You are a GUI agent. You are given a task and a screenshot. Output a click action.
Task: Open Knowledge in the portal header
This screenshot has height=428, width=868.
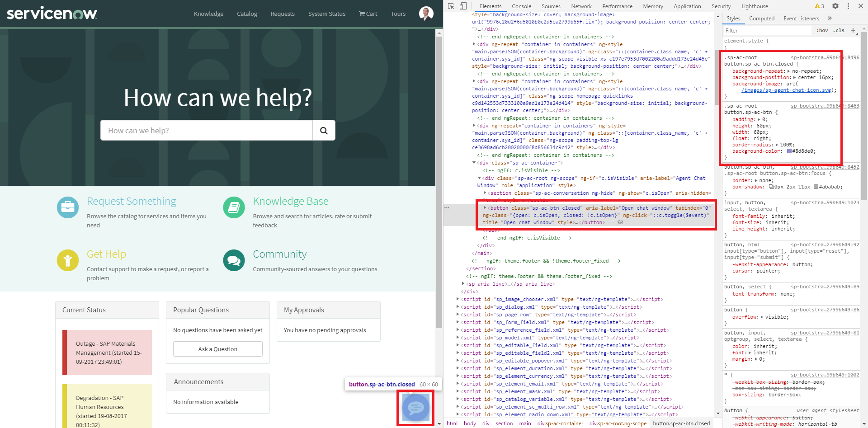pos(208,14)
